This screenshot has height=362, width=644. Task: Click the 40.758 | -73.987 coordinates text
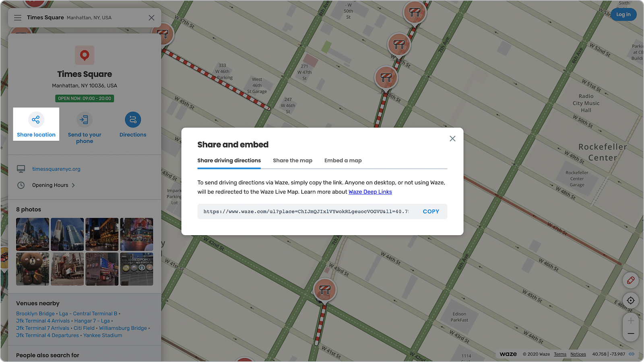click(609, 354)
